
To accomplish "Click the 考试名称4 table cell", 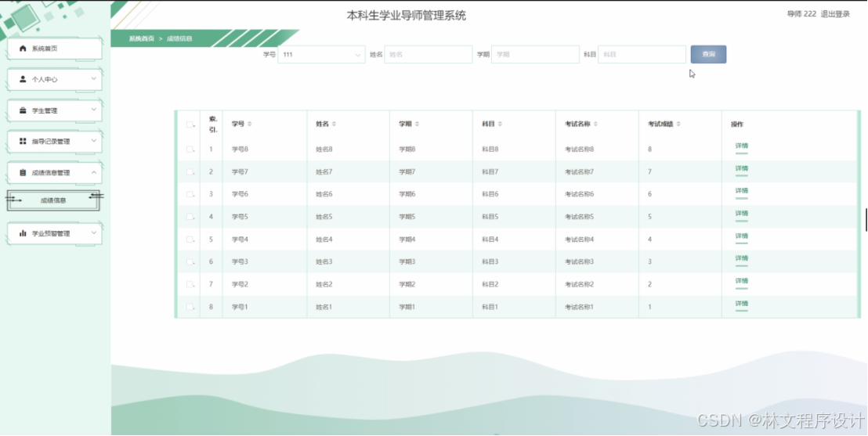I will (579, 240).
